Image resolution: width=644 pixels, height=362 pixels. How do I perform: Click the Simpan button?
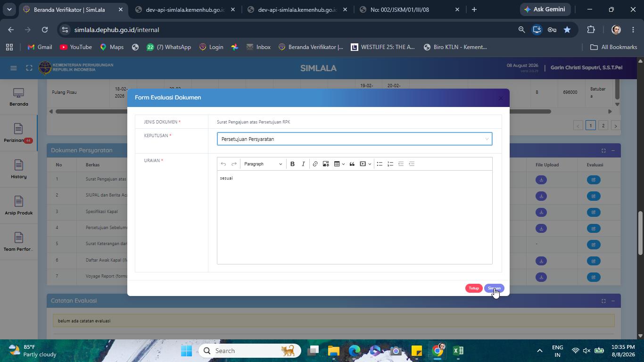pos(494,288)
